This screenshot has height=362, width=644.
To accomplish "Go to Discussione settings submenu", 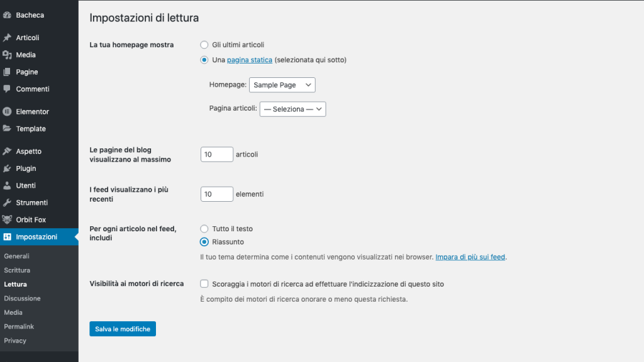I will point(22,299).
